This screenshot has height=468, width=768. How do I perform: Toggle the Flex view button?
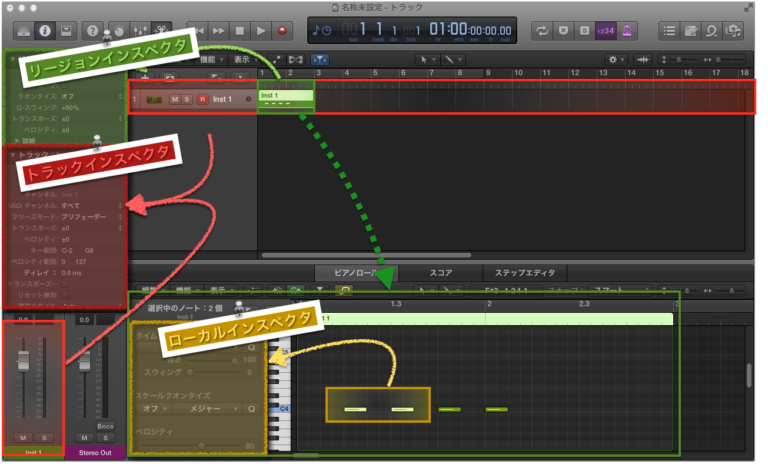pyautogui.click(x=295, y=59)
